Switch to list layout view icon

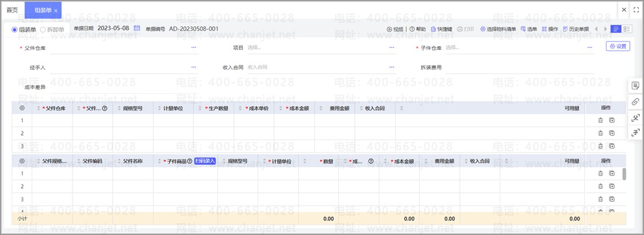616,29
